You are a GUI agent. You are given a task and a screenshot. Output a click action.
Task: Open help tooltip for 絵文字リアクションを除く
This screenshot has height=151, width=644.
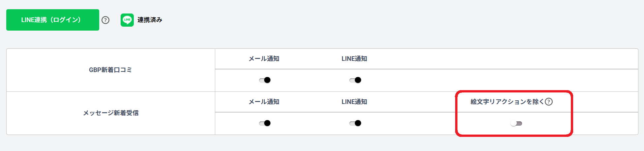click(x=549, y=102)
